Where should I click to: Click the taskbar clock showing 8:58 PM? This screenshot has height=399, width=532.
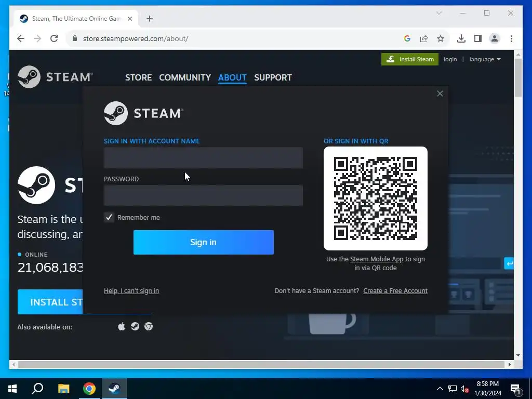(x=487, y=389)
